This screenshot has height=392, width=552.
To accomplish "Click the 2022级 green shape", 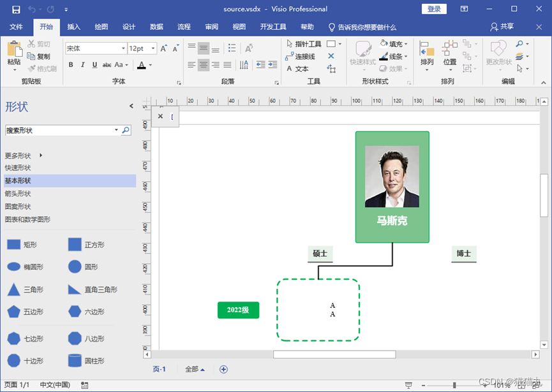I will click(x=238, y=310).
